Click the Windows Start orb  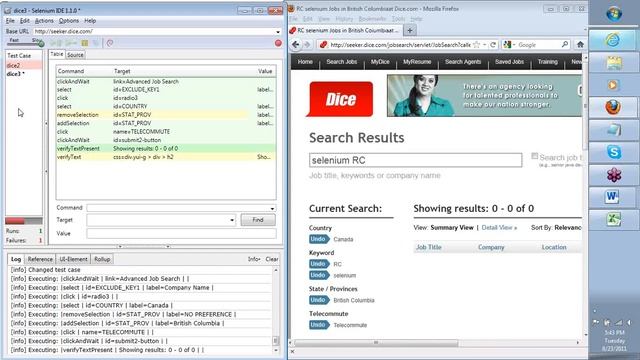(614, 13)
